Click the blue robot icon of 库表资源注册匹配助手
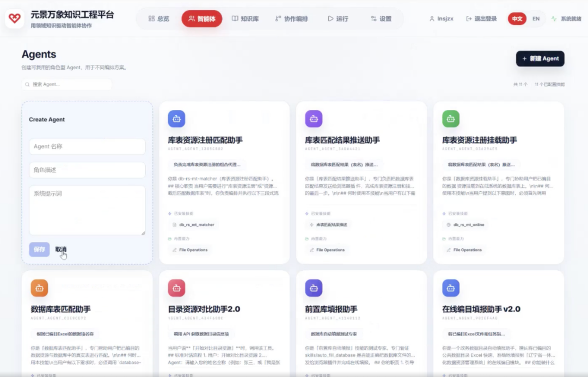The image size is (588, 377). point(176,119)
